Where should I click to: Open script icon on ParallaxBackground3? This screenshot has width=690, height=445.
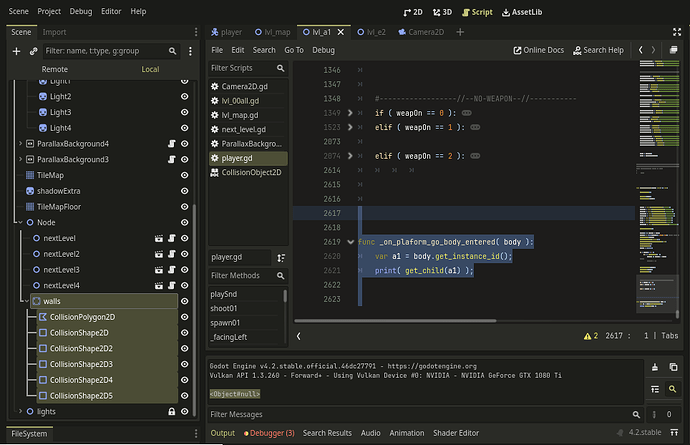pyautogui.click(x=172, y=159)
